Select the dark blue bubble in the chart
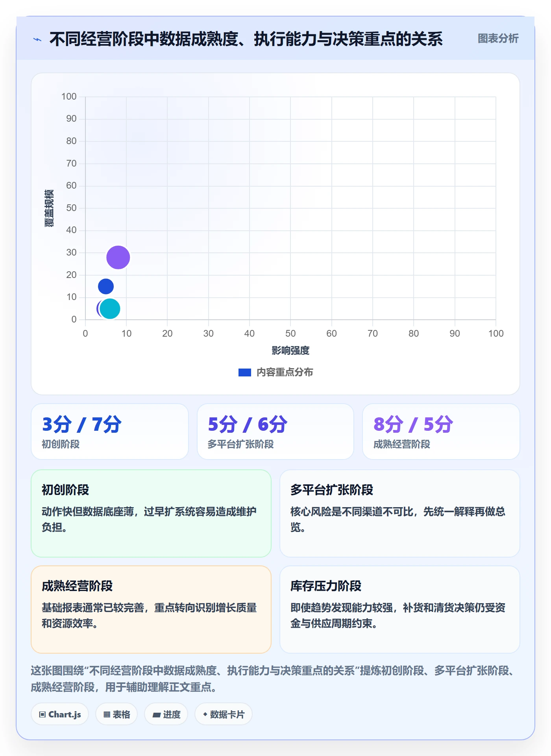 [x=106, y=286]
